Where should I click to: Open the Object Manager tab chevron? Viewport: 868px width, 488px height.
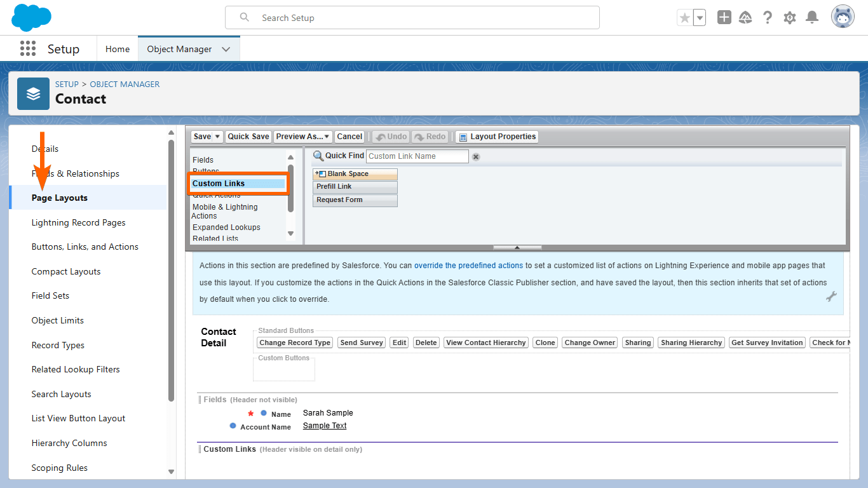(x=226, y=49)
